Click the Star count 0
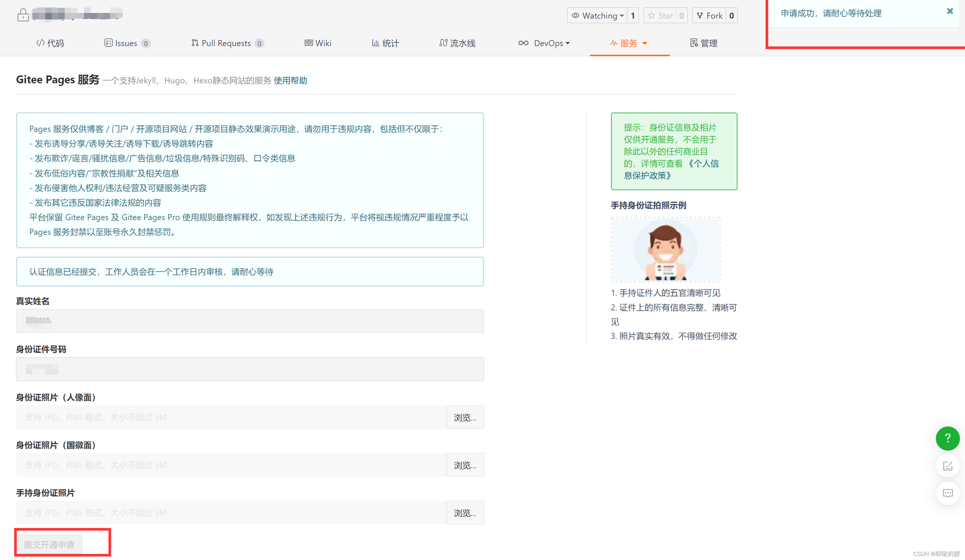This screenshot has width=965, height=560. point(681,16)
